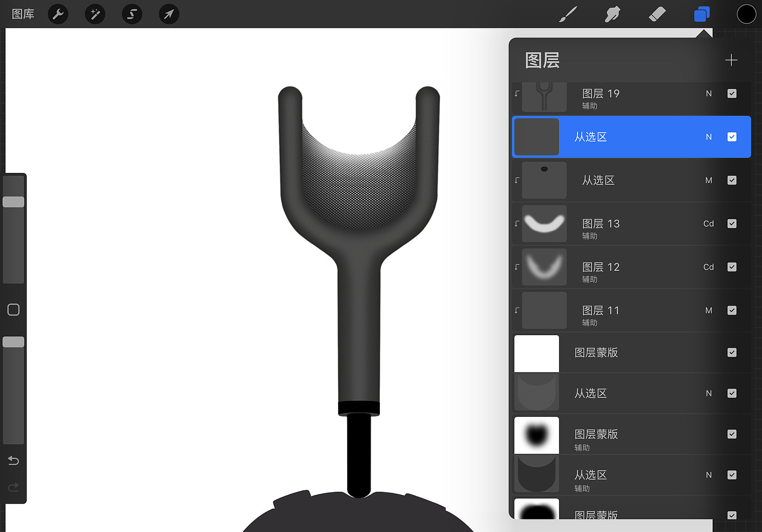
Task: Select the 图层蒙版 name beside the white thumbnail
Action: coord(597,352)
